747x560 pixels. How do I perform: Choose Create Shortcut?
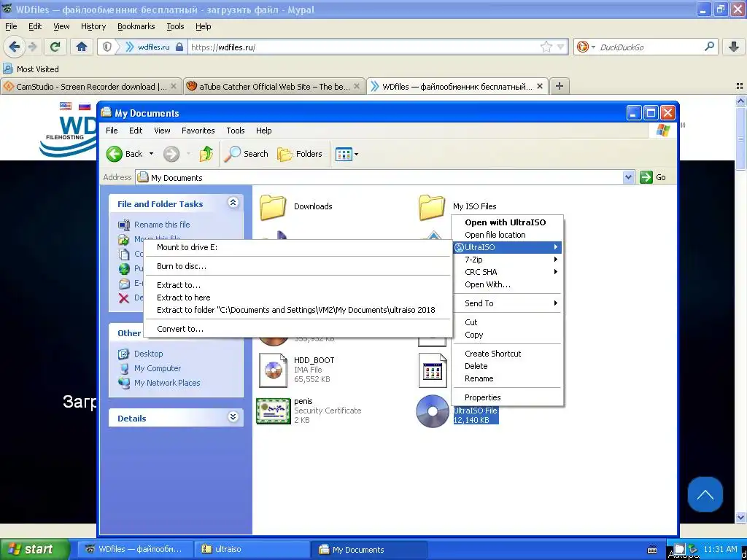point(507,354)
